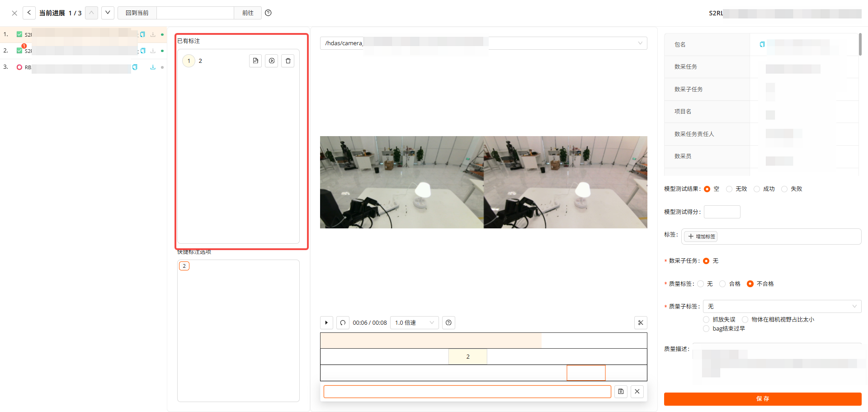Viewport: 868px width, 412px height.
Task: Select 合格 for the quality label
Action: pyautogui.click(x=723, y=284)
